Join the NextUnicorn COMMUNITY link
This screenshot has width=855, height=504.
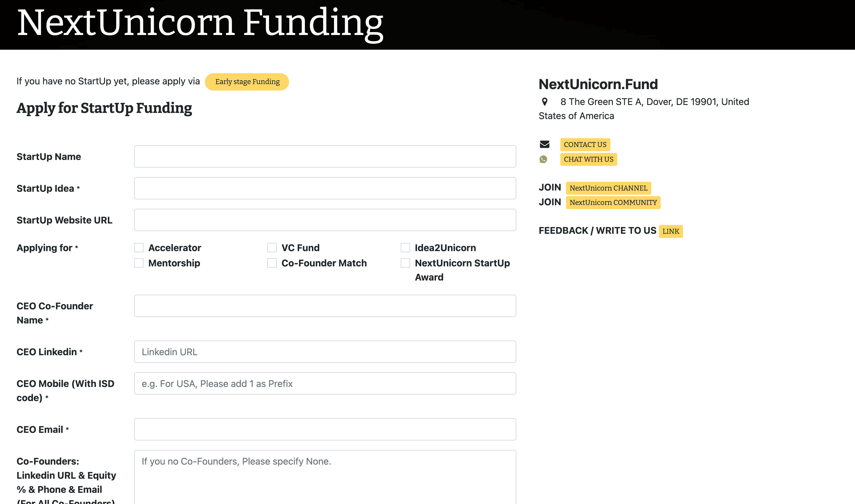click(x=613, y=202)
